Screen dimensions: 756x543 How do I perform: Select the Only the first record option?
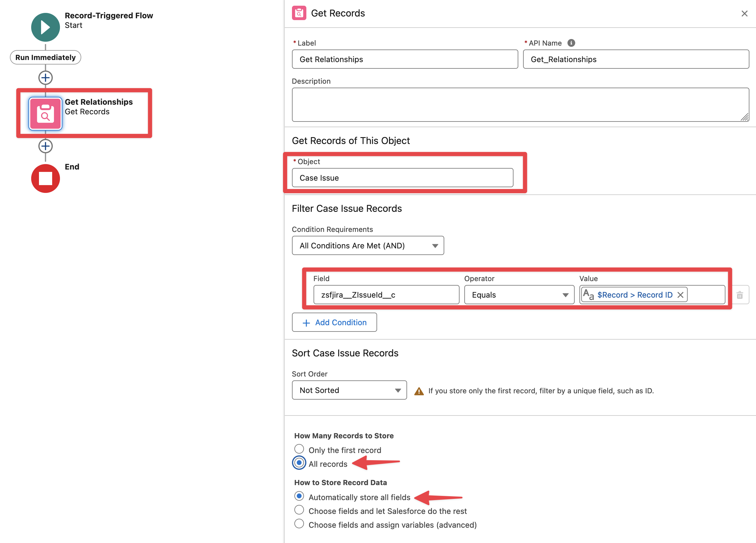point(299,449)
